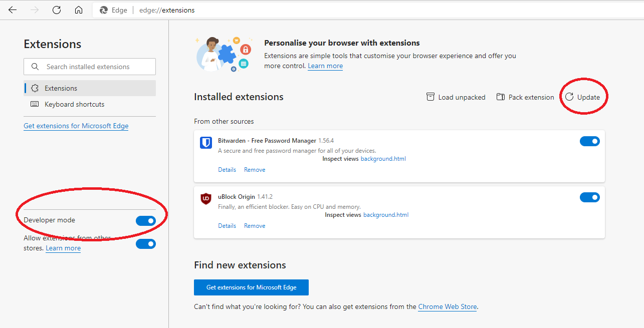The width and height of the screenshot is (644, 328).
Task: Click the Bitwarden shield icon
Action: pyautogui.click(x=206, y=143)
